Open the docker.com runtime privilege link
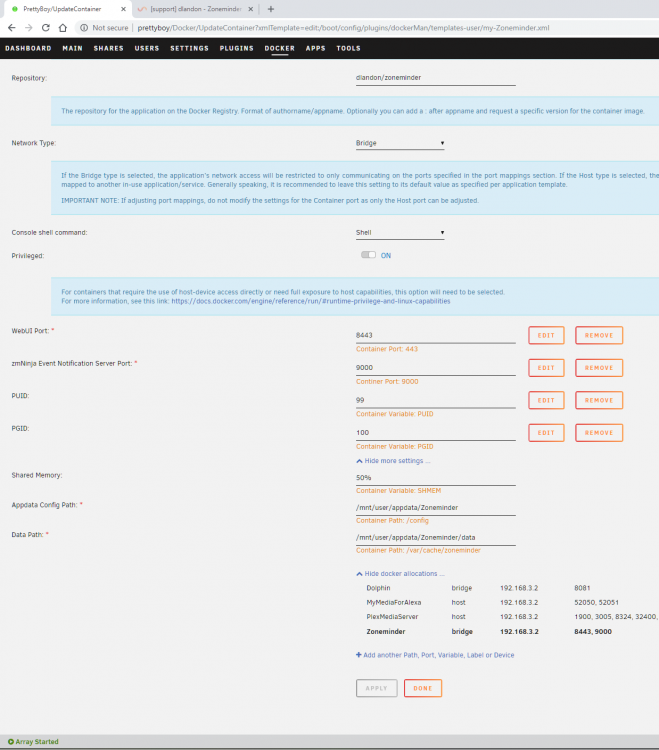The height and width of the screenshot is (750, 659). coord(311,301)
